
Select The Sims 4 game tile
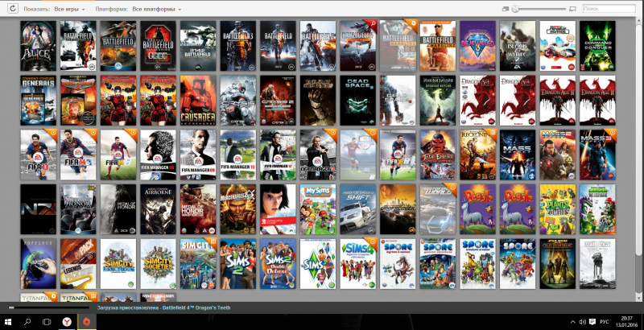coord(357,264)
